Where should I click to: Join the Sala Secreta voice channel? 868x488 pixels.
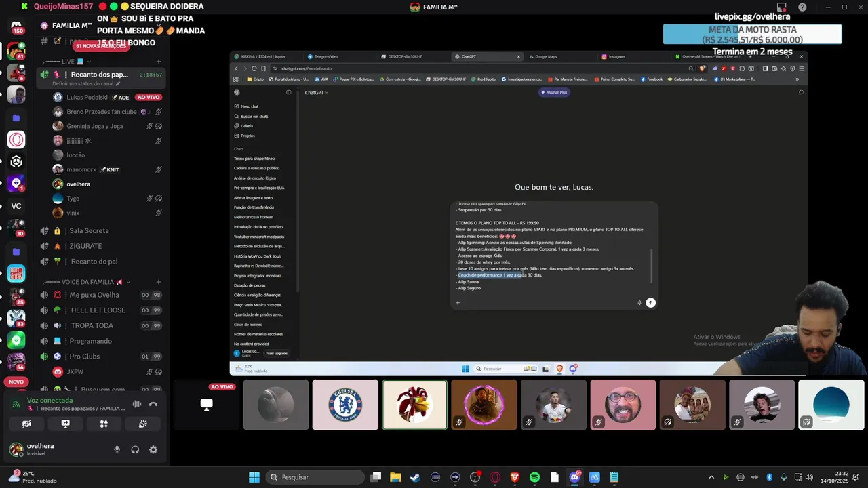[100, 230]
